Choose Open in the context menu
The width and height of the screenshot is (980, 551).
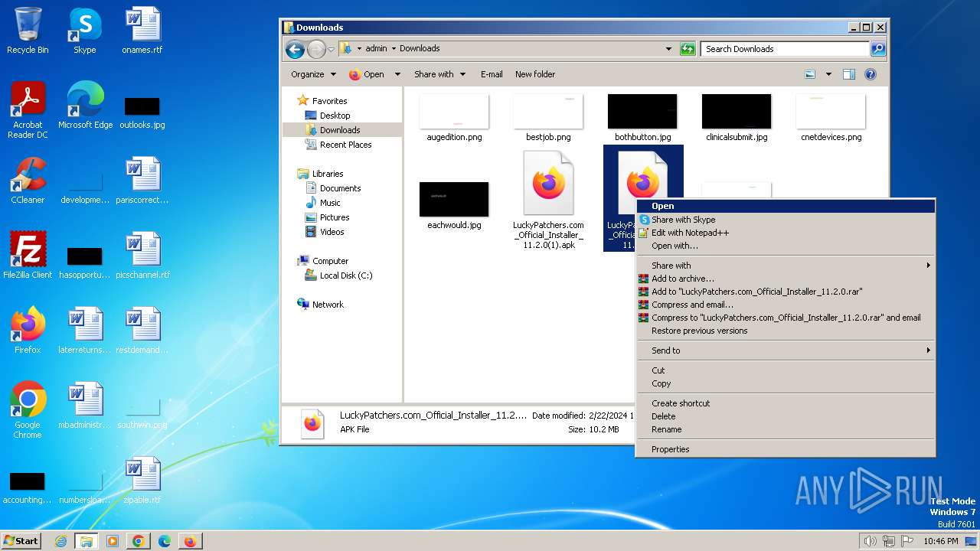point(786,206)
